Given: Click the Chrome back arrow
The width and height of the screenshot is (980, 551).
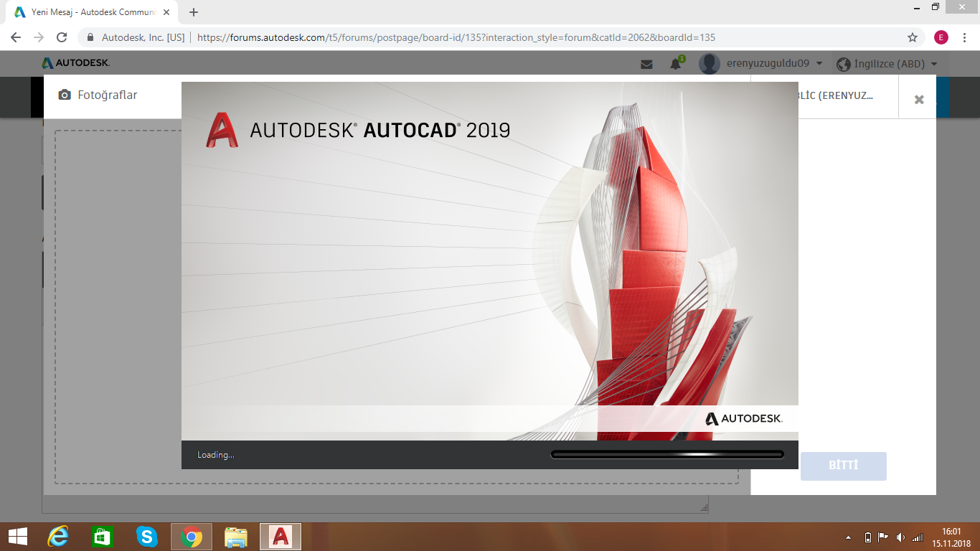Looking at the screenshot, I should [16, 37].
